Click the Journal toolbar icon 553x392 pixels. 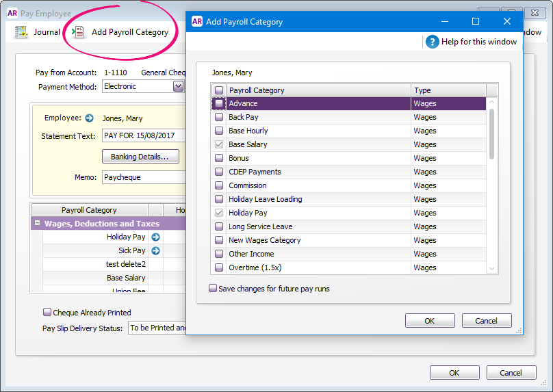pyautogui.click(x=21, y=32)
